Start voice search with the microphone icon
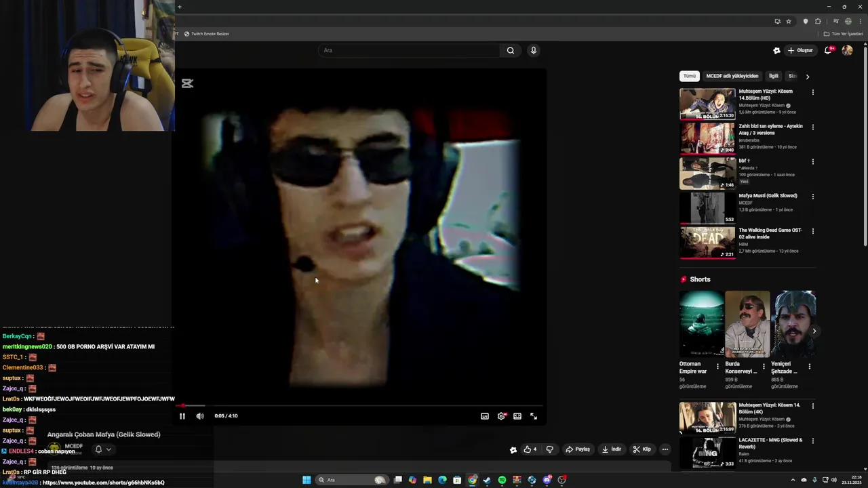The height and width of the screenshot is (488, 868). pyautogui.click(x=534, y=50)
